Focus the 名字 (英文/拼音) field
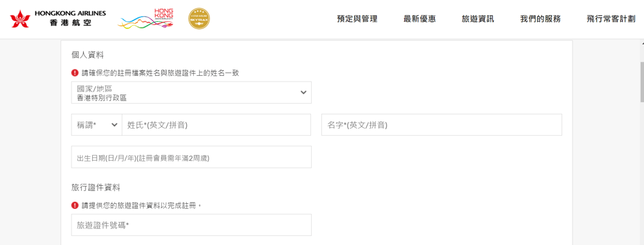Image resolution: width=644 pixels, height=245 pixels. tap(442, 125)
